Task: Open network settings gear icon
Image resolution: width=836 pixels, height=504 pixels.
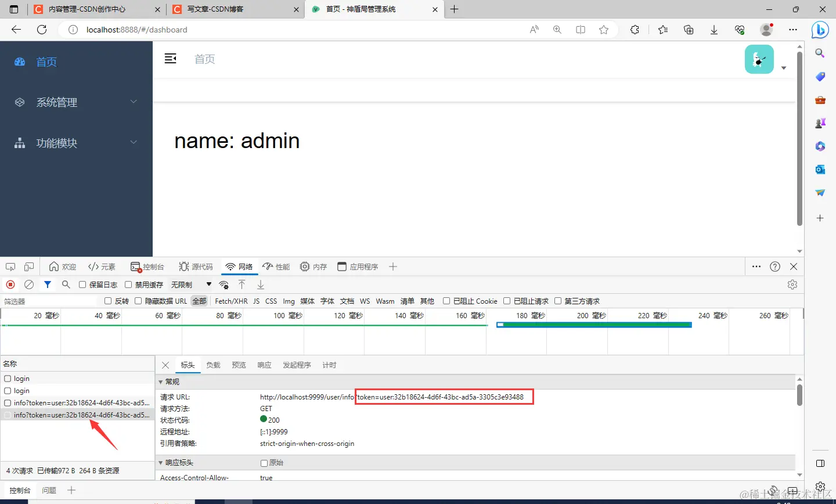Action: pos(792,285)
